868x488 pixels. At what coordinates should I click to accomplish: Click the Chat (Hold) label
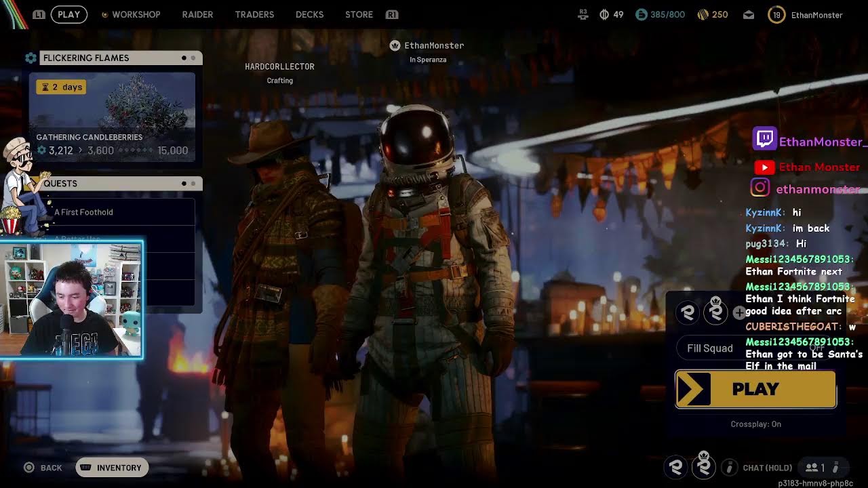tap(767, 468)
